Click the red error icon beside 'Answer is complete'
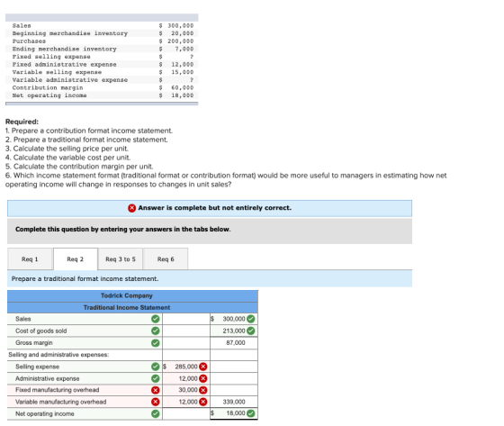 [x=131, y=208]
